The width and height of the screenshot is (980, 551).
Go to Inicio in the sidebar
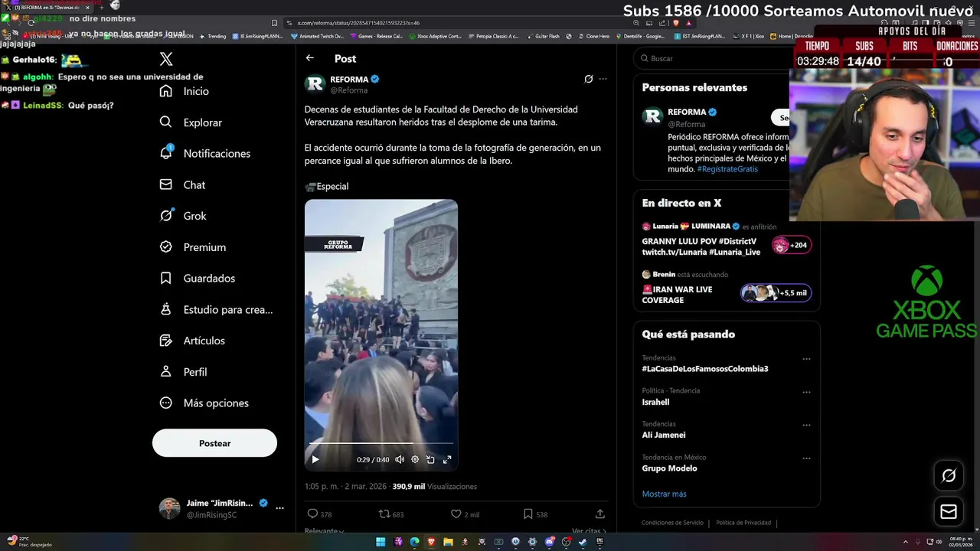[x=184, y=91]
